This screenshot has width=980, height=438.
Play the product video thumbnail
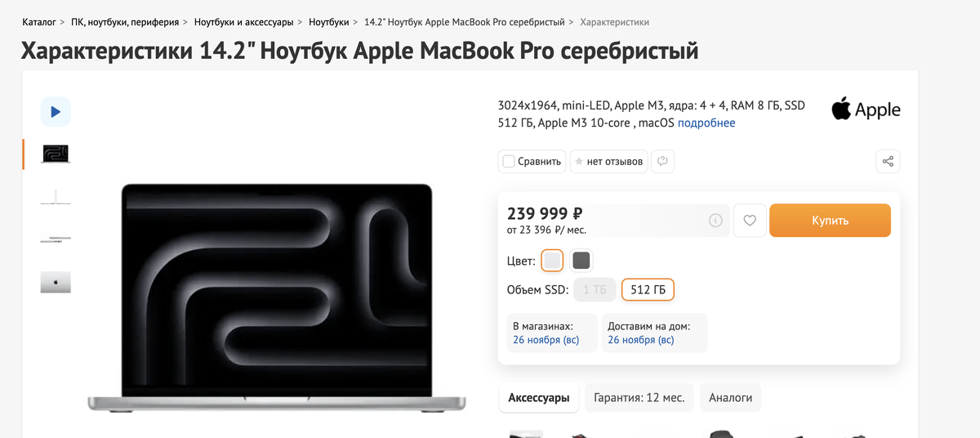coord(56,111)
